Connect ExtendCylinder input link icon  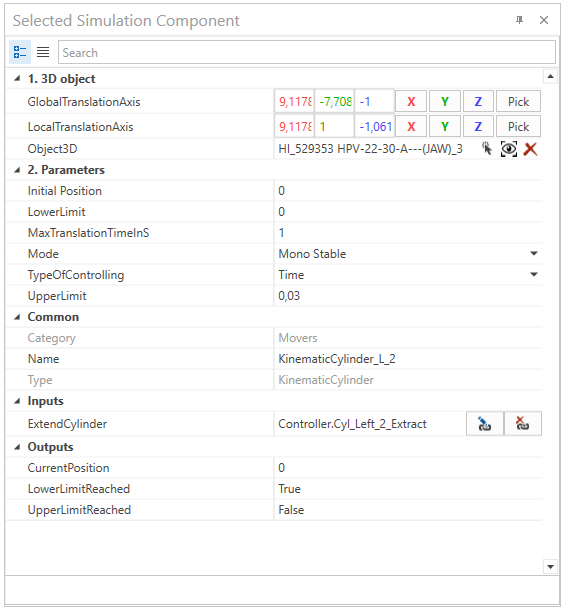[x=484, y=424]
